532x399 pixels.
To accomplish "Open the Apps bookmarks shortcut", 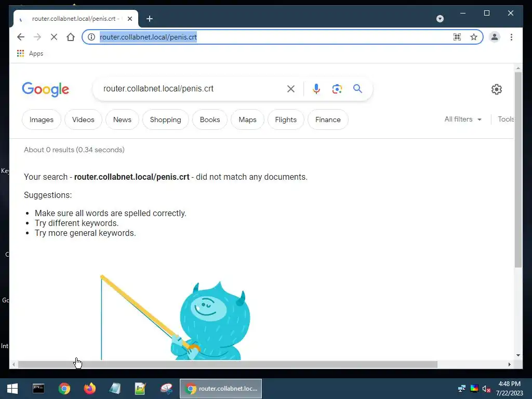I will pyautogui.click(x=30, y=54).
